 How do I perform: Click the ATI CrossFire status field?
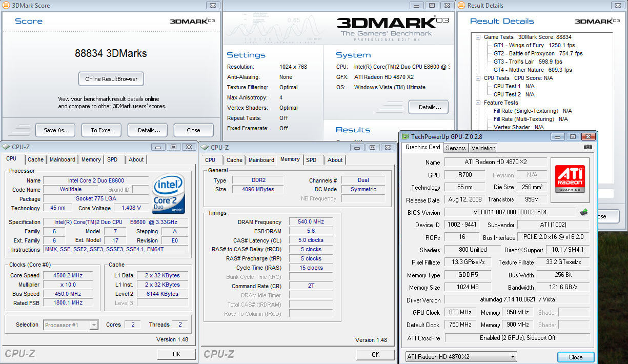(x=517, y=338)
